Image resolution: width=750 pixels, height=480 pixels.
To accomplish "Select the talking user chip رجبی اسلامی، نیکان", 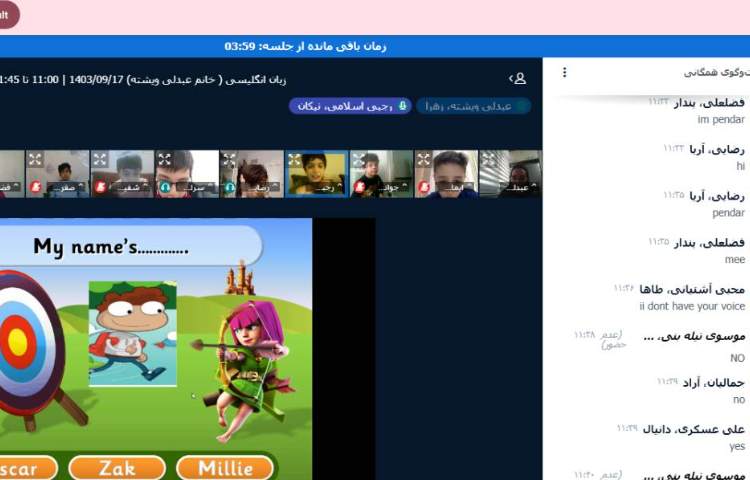I will 350,106.
